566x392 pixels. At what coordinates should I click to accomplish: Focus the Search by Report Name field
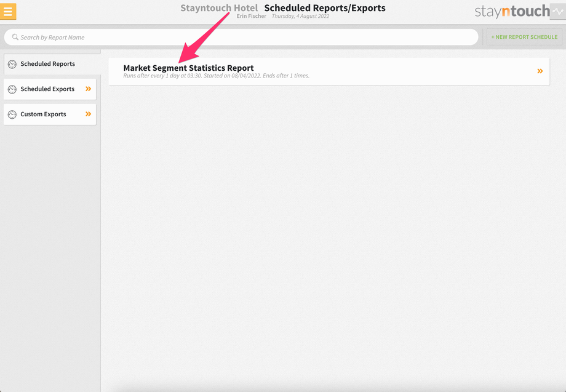pos(241,37)
